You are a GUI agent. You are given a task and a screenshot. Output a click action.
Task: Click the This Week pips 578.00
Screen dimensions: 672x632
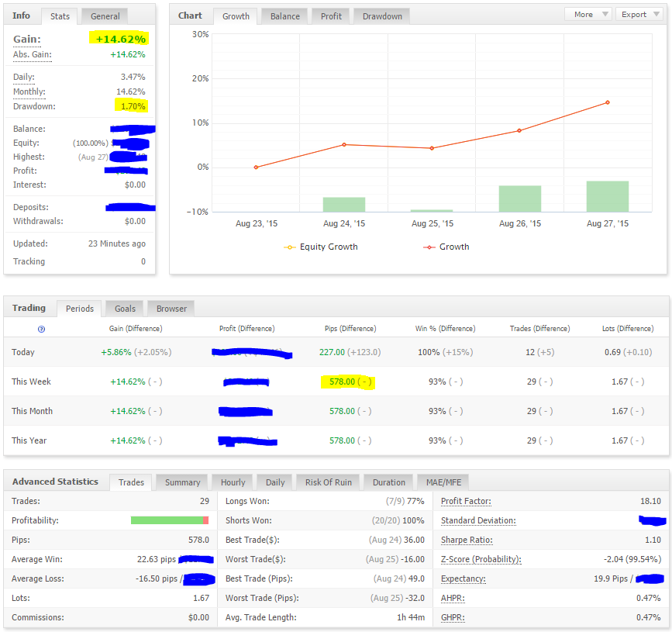pyautogui.click(x=342, y=382)
